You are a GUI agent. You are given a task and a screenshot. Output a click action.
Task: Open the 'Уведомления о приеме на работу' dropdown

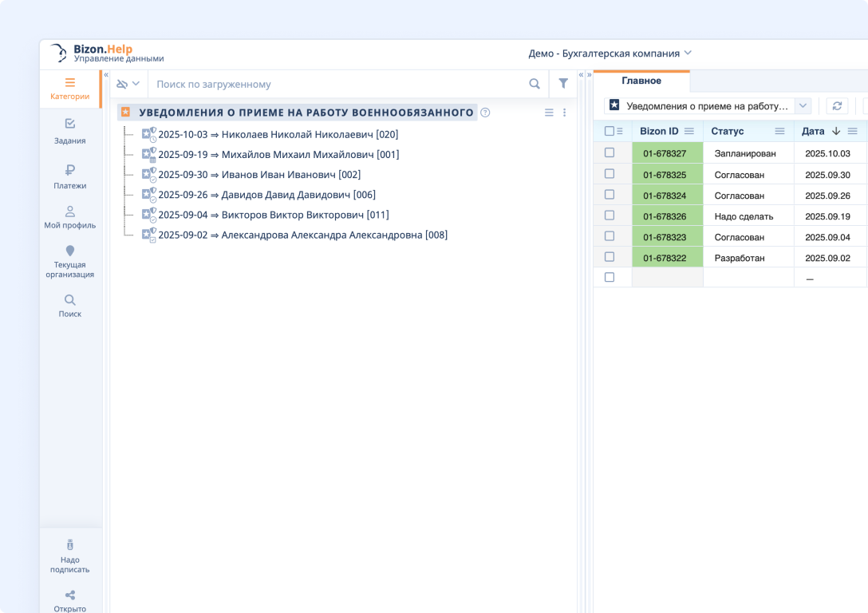pyautogui.click(x=803, y=106)
